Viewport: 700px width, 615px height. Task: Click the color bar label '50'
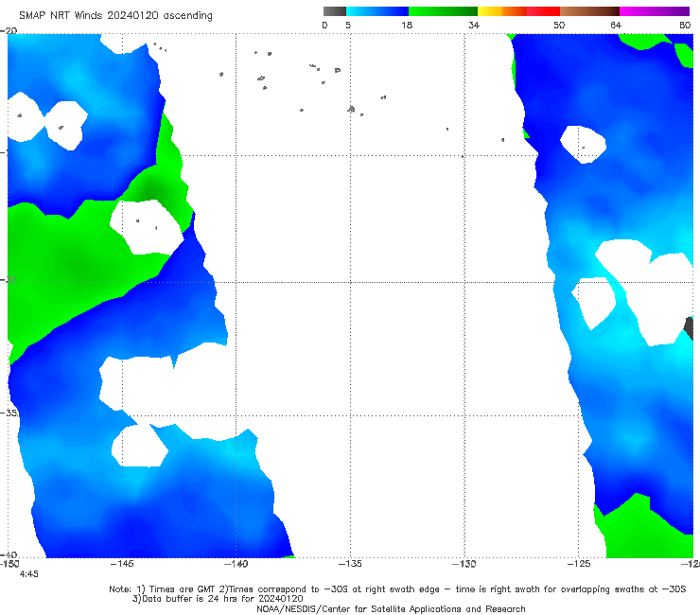(x=559, y=26)
